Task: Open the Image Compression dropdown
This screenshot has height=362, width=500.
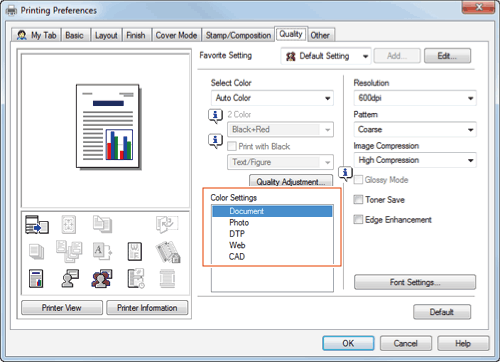Action: tap(415, 160)
